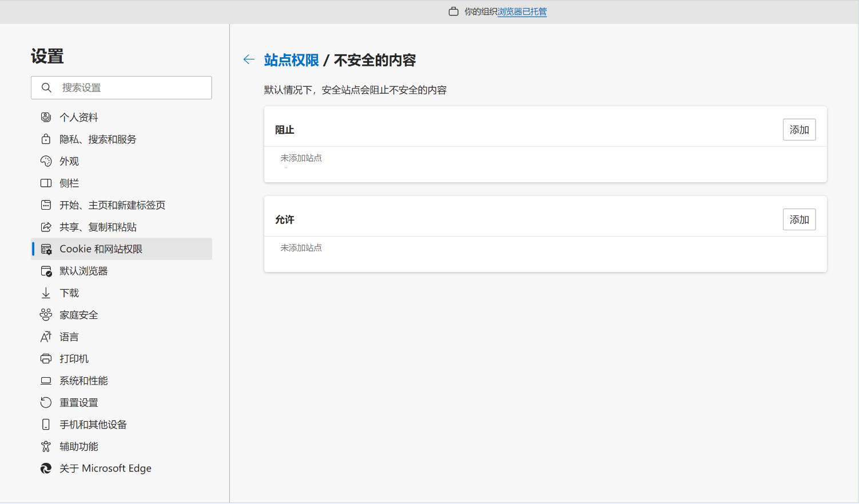Go to 隐私、搜索和服务 settings
859x504 pixels.
[121, 139]
